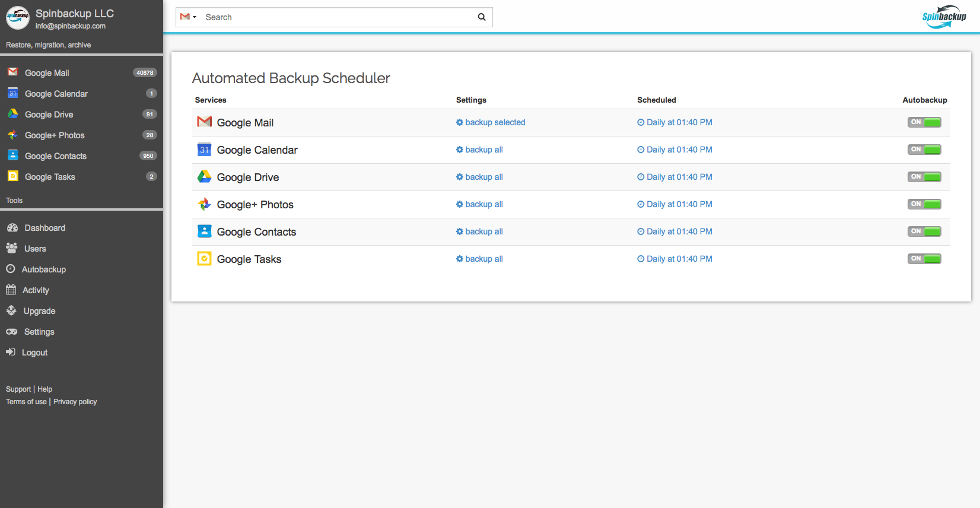Open the service selector dropdown in search bar
Image resolution: width=980 pixels, height=508 pixels.
[x=189, y=17]
